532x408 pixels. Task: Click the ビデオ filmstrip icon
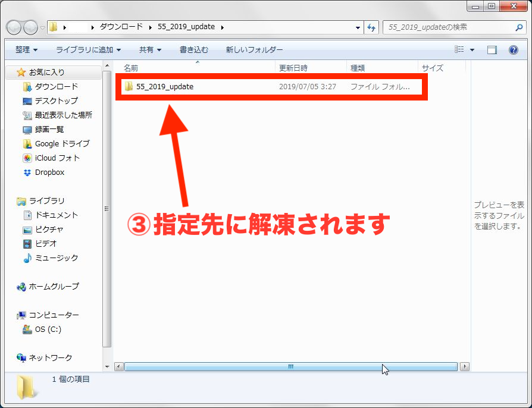click(27, 244)
